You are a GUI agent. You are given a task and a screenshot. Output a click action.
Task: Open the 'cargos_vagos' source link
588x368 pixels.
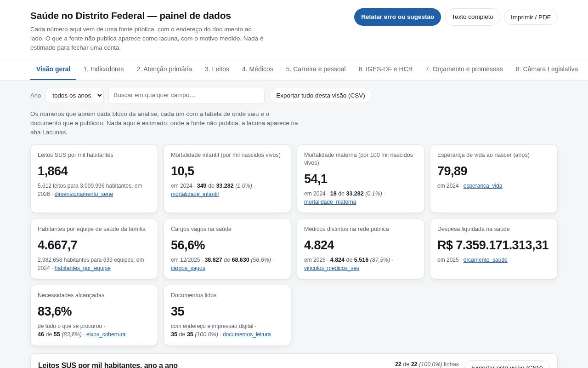point(188,268)
